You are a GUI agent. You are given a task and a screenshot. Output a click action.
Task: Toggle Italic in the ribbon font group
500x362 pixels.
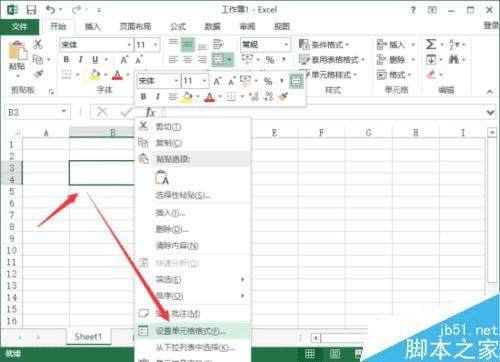tap(80, 59)
